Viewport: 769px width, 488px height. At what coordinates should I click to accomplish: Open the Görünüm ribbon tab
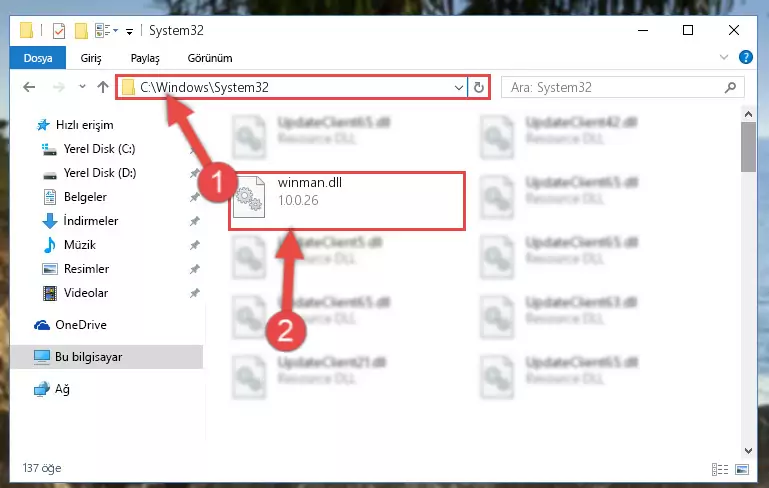(x=210, y=58)
